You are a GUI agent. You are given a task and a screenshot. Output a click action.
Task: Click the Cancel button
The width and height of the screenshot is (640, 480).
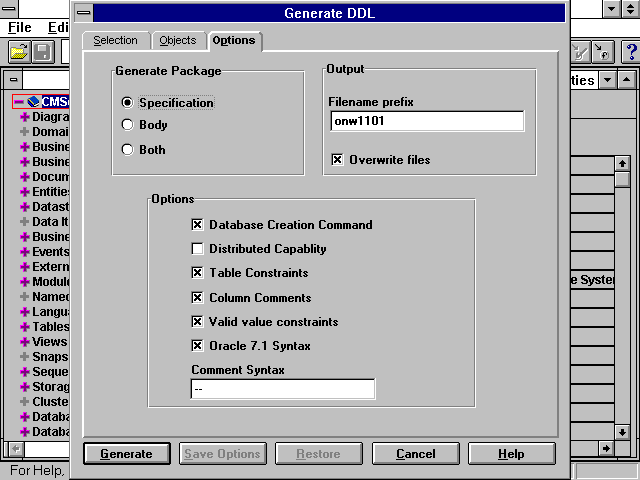click(x=415, y=454)
